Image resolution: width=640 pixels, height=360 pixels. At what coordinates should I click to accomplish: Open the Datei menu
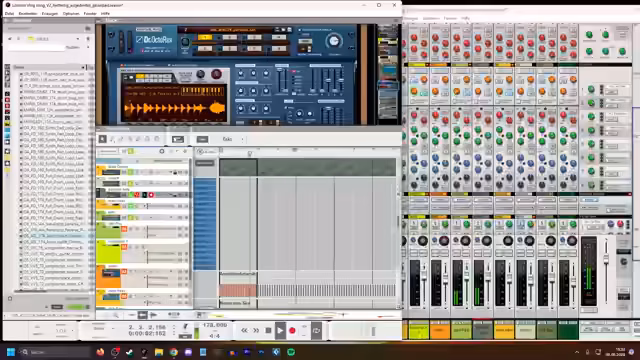click(x=9, y=13)
